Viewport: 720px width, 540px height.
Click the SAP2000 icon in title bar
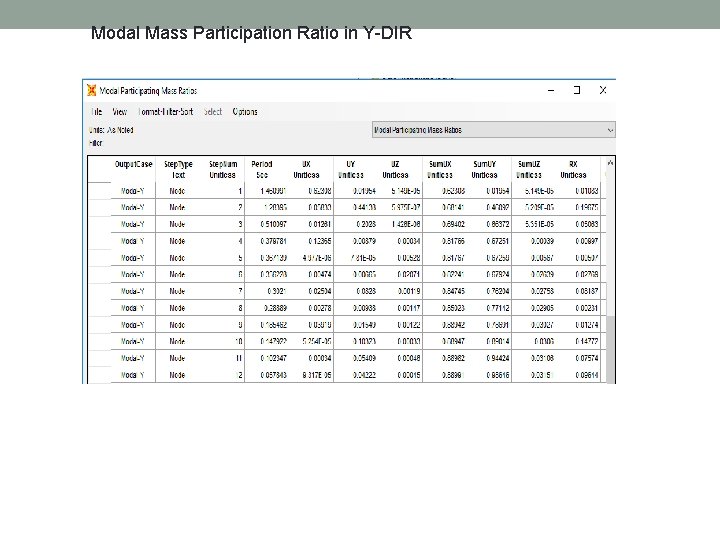coord(92,90)
